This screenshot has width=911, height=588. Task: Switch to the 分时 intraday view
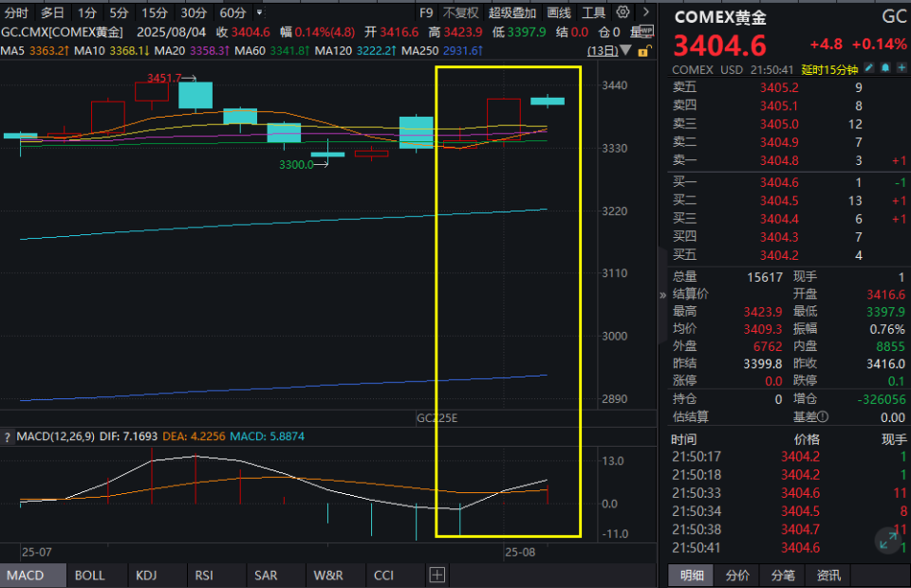point(16,12)
